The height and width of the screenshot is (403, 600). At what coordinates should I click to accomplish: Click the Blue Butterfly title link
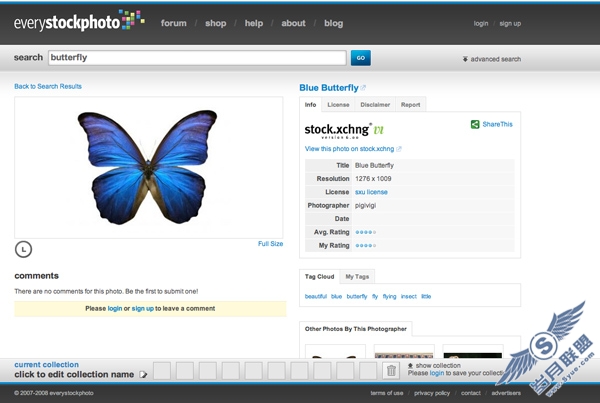[329, 88]
